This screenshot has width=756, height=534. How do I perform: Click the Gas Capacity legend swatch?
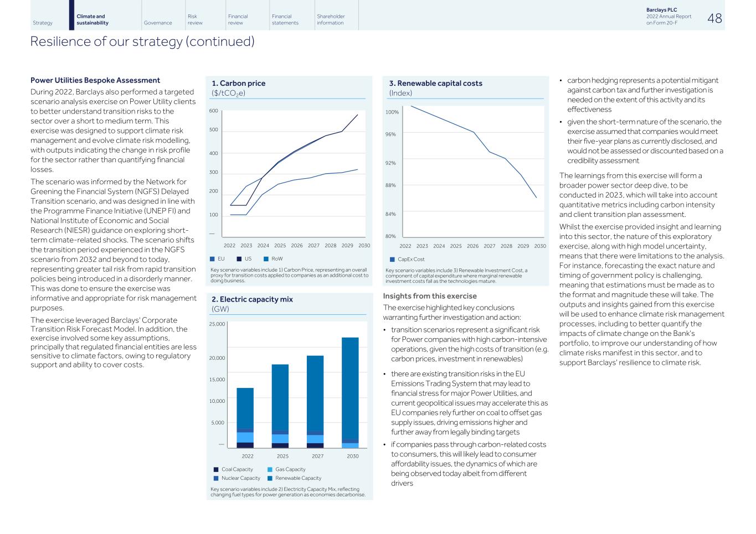[x=270, y=469]
